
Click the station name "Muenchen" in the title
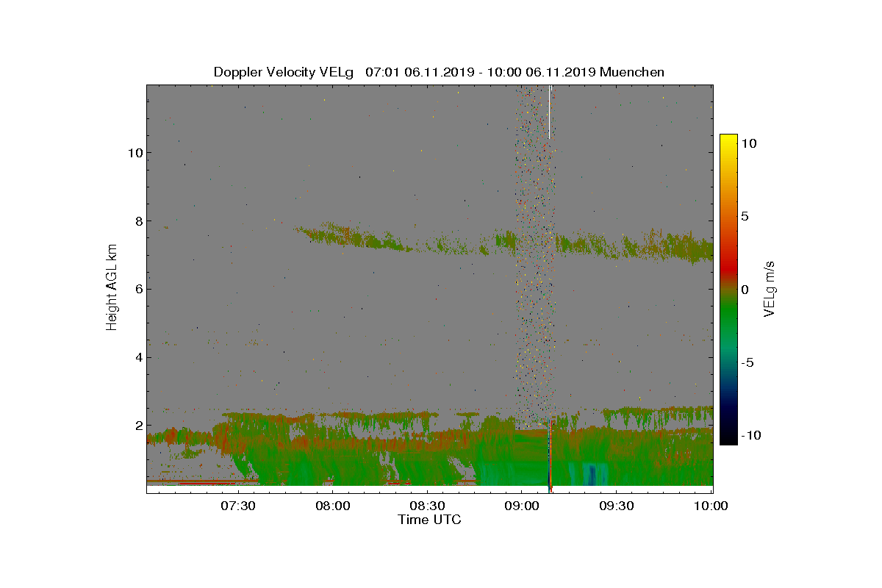(x=632, y=72)
